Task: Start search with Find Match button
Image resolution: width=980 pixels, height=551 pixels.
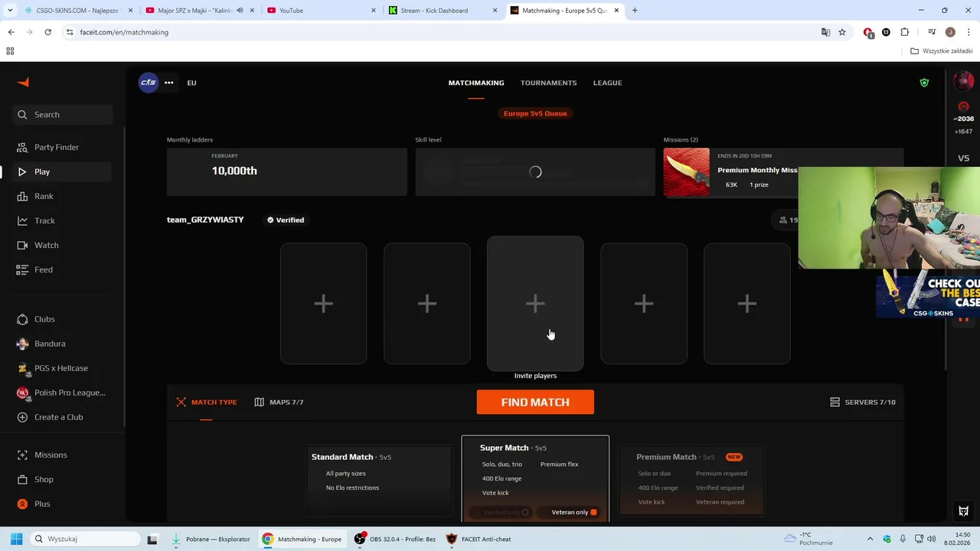Action: [x=535, y=402]
